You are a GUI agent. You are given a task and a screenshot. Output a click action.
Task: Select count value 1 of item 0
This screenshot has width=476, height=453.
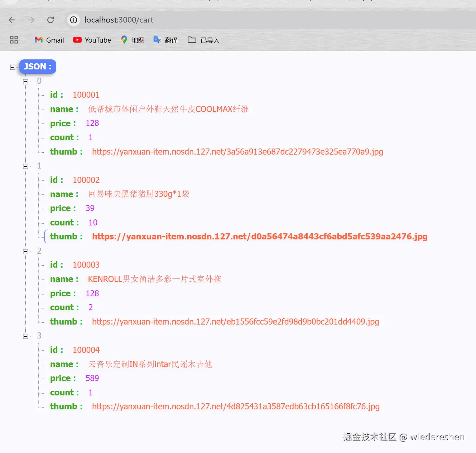(x=91, y=137)
